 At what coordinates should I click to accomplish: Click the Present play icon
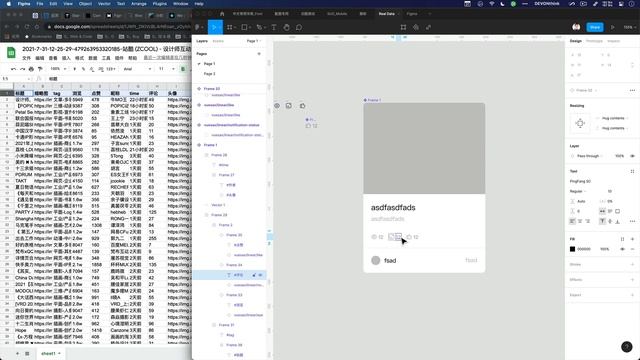(613, 27)
